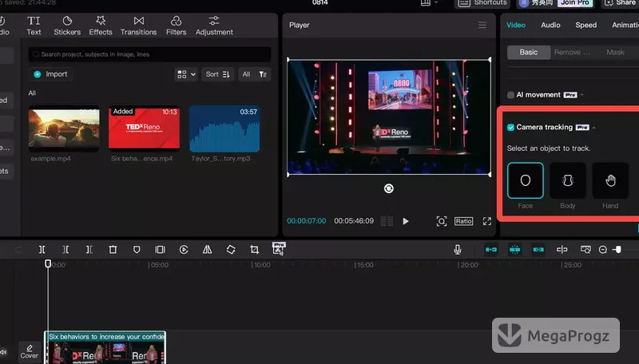The width and height of the screenshot is (639, 364).
Task: Enter fullscreen preview
Action: [487, 221]
